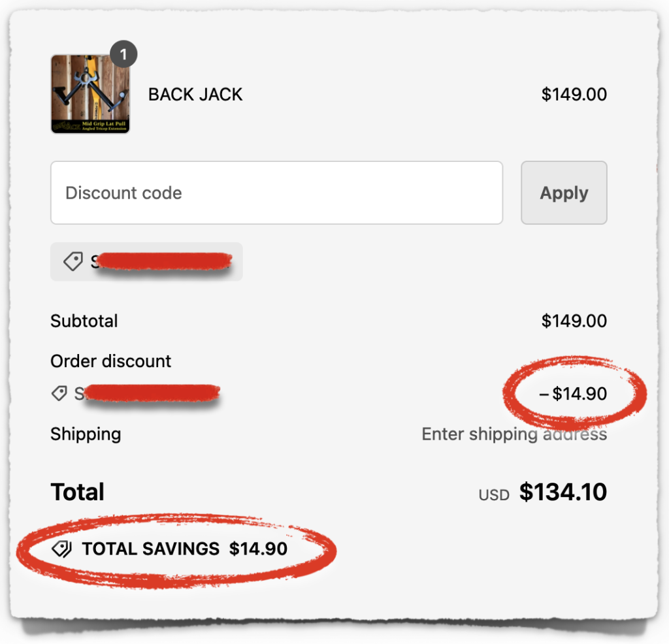Expand the order summary savings section

(x=184, y=549)
